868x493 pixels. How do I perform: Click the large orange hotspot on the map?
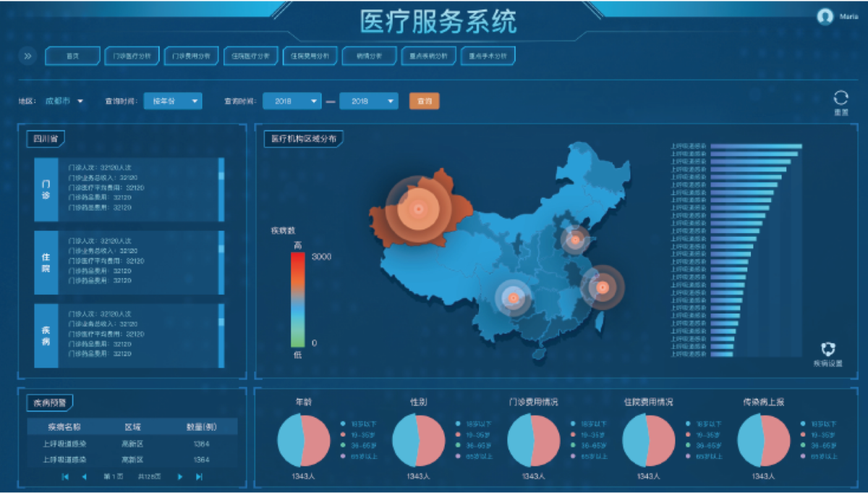pos(418,208)
